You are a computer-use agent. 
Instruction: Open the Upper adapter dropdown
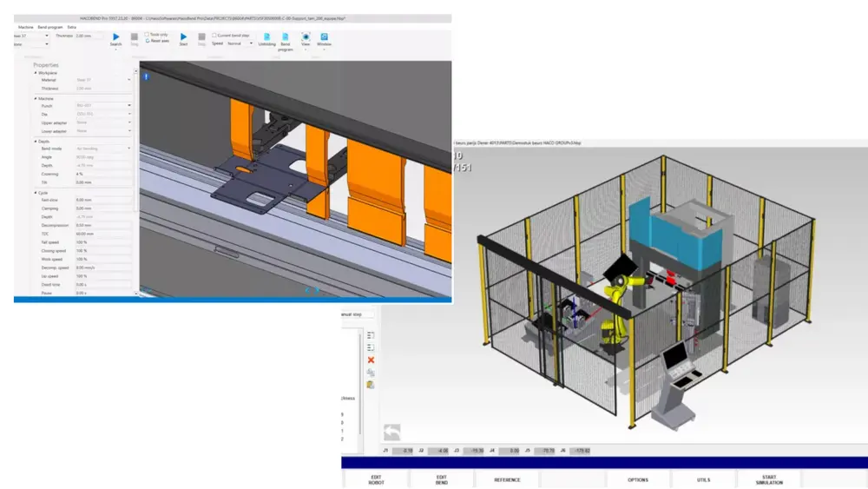(x=103, y=122)
